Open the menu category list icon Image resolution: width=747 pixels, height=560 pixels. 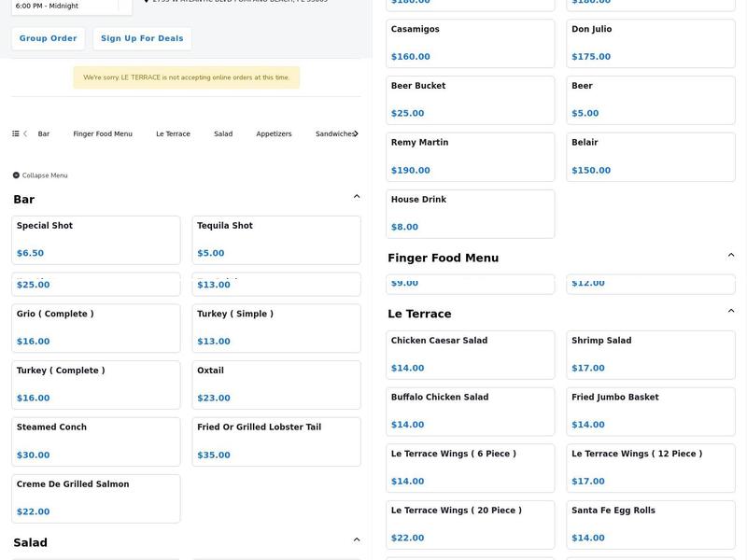point(16,133)
